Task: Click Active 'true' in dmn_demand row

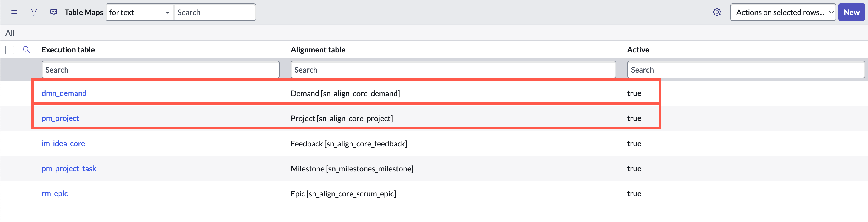Action: click(634, 93)
